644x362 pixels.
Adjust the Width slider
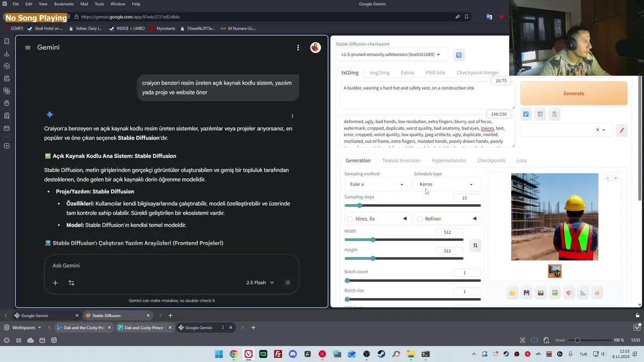(x=404, y=240)
